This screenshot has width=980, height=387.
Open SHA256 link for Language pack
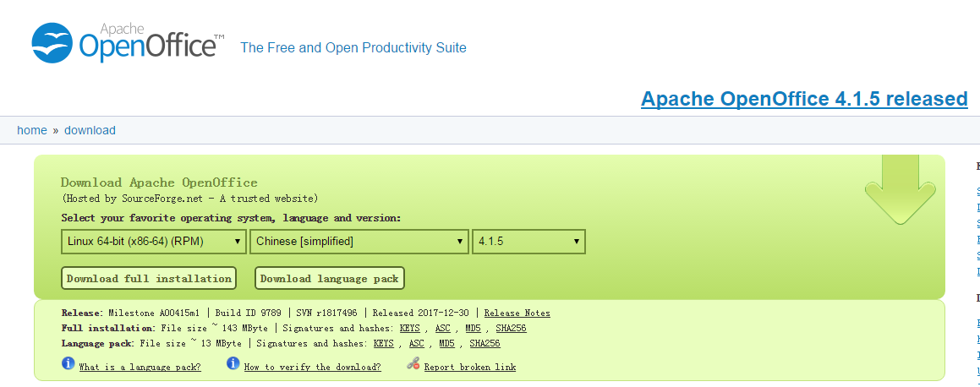coord(485,343)
